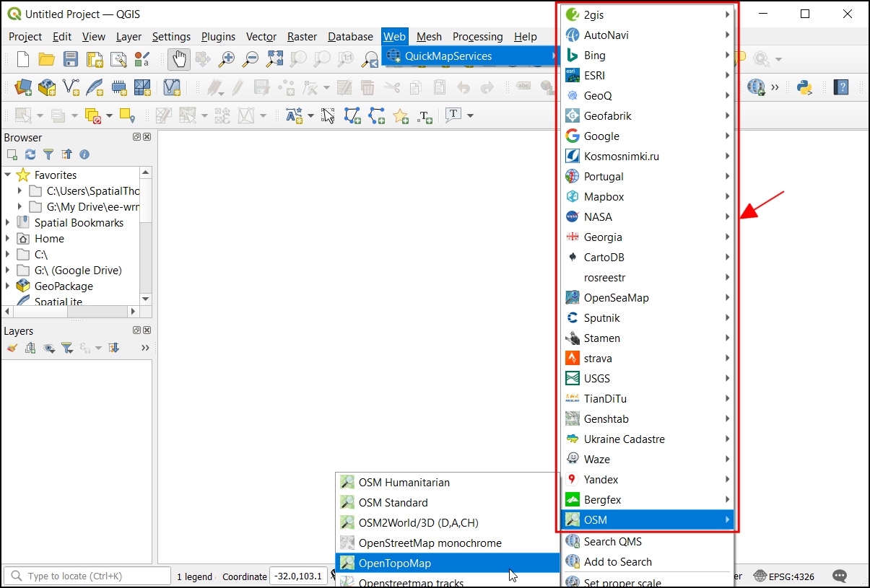Create a new project with the blank page icon
The height and width of the screenshot is (588, 870).
pos(23,59)
